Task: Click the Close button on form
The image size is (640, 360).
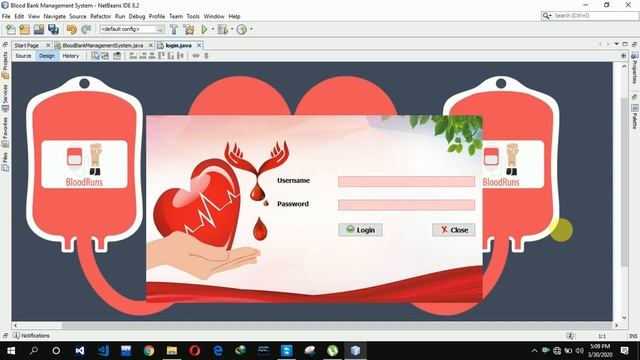Action: coord(453,230)
